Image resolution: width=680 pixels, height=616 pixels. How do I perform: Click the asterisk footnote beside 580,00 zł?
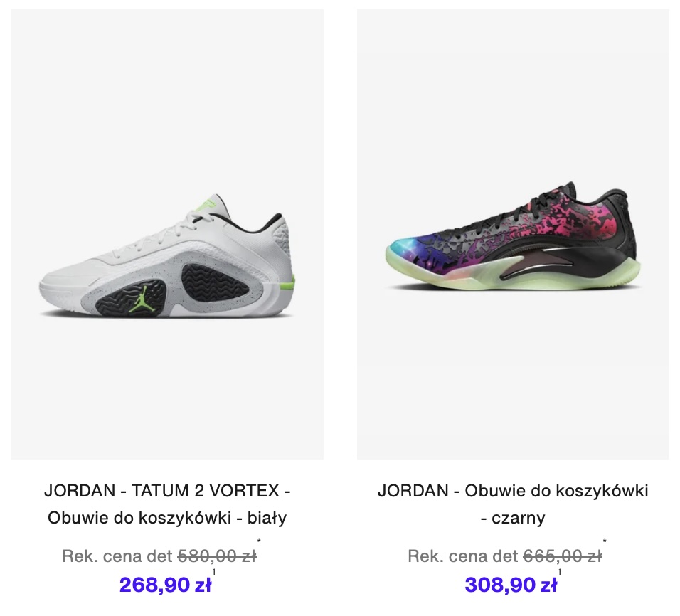tap(259, 541)
